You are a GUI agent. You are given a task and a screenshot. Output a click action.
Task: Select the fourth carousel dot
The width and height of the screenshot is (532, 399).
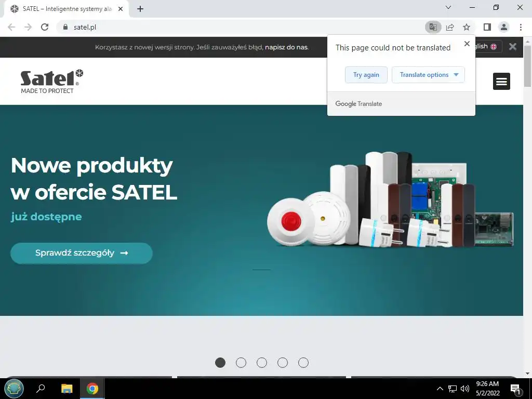tap(282, 363)
